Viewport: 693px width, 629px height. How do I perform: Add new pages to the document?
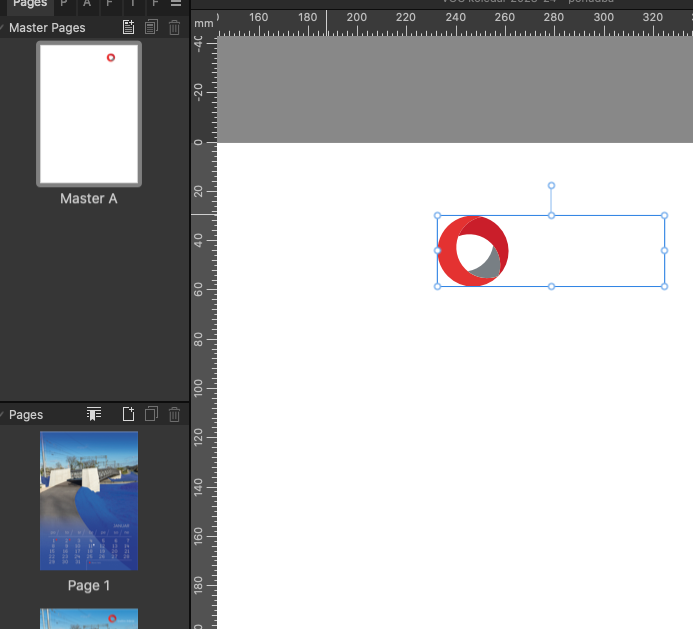tap(129, 414)
